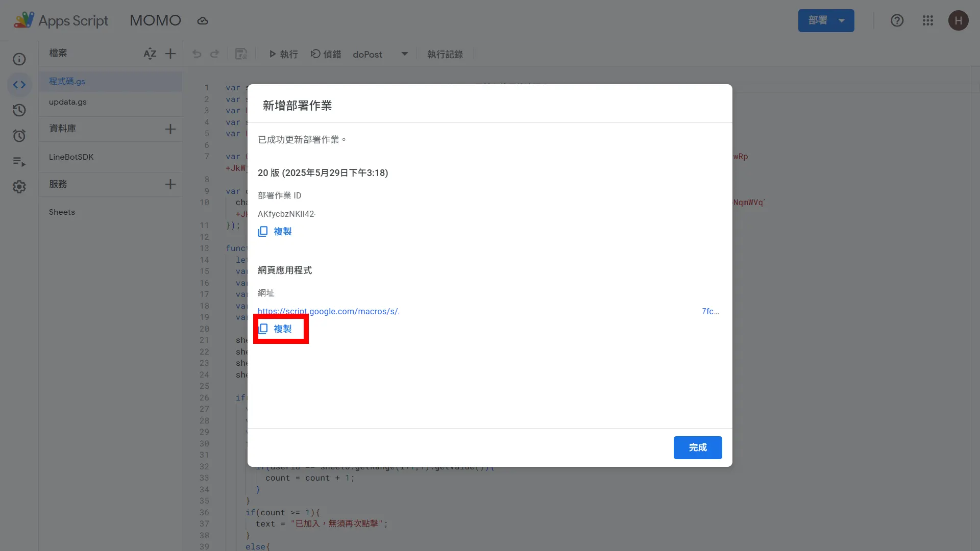
Task: Save the script project
Action: coord(240,54)
